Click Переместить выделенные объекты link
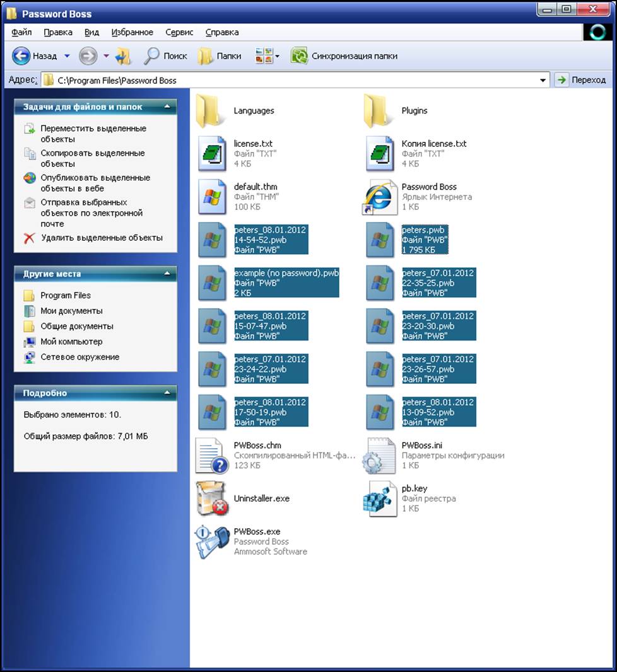The image size is (617, 672). pyautogui.click(x=93, y=134)
